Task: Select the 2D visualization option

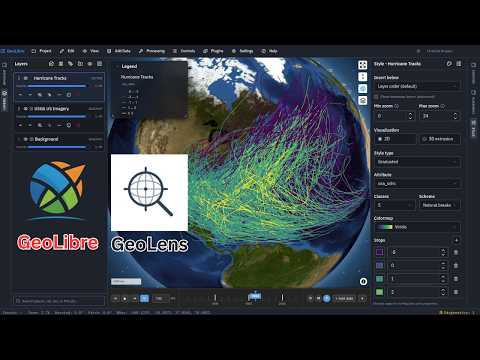Action: click(395, 139)
